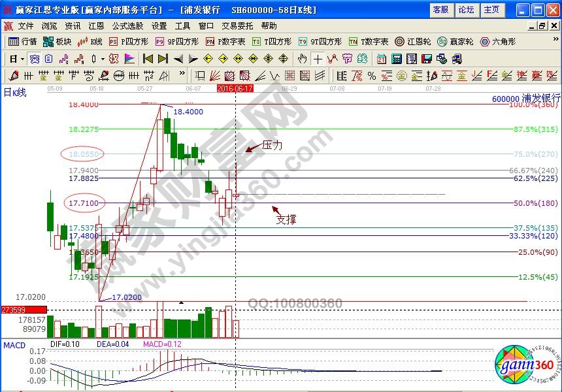562x392 pixels.
Task: Click the MACD indicator label
Action: tap(14, 346)
